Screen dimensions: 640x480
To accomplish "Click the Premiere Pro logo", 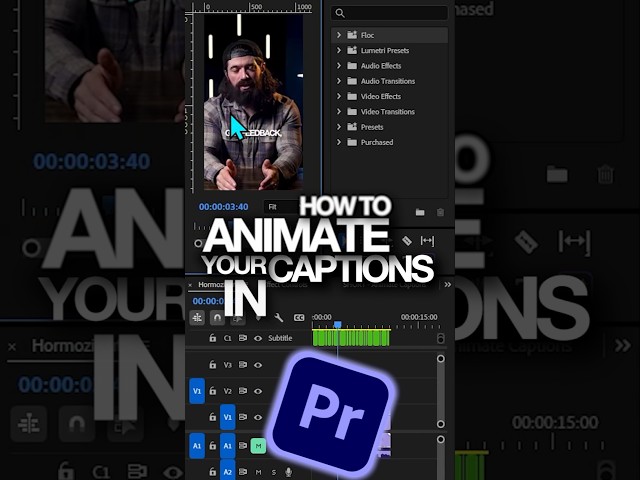I will click(331, 414).
